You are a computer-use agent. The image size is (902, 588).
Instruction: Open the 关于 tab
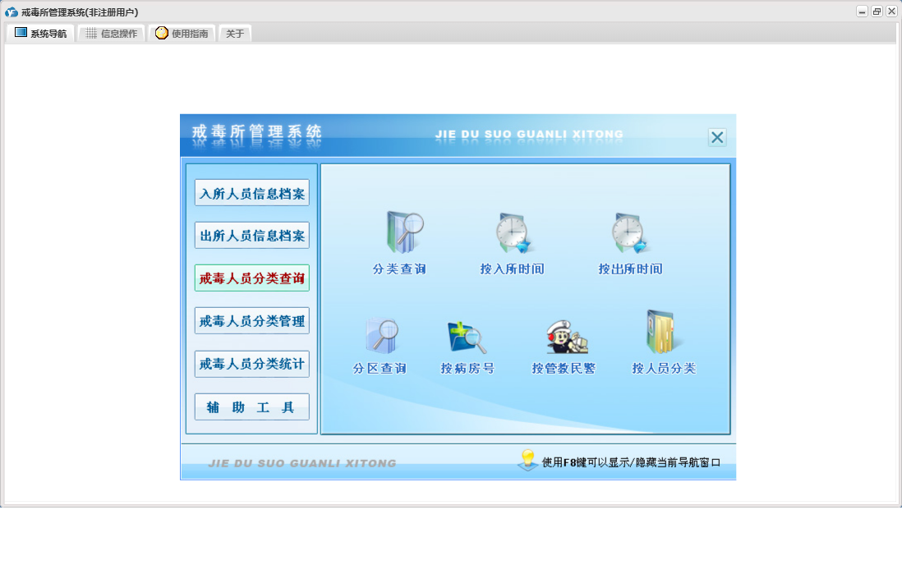235,34
